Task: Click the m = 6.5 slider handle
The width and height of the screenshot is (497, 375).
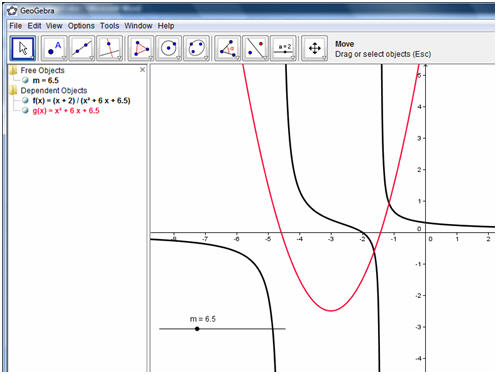Action: (x=197, y=329)
